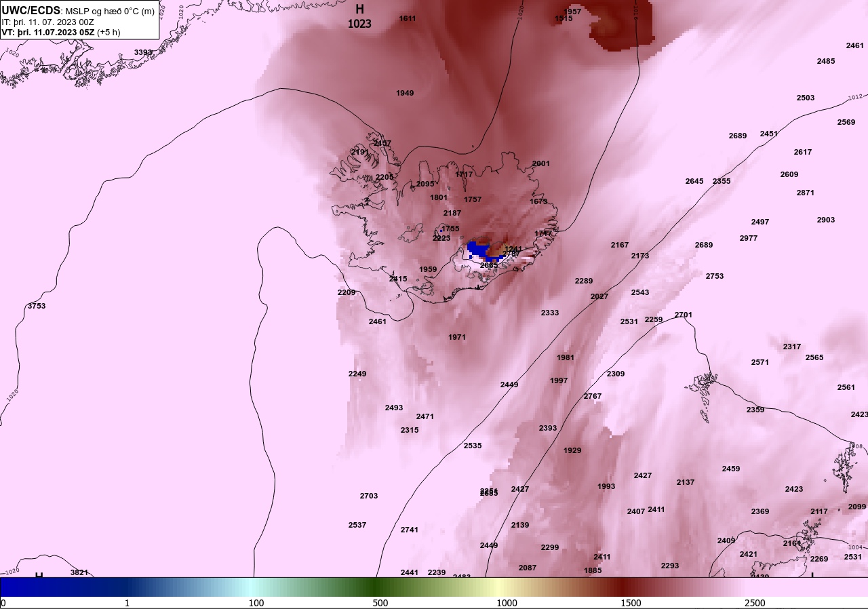Screen dimensions: 868x609
Task: Click the 1611 height value
Action: click(408, 18)
